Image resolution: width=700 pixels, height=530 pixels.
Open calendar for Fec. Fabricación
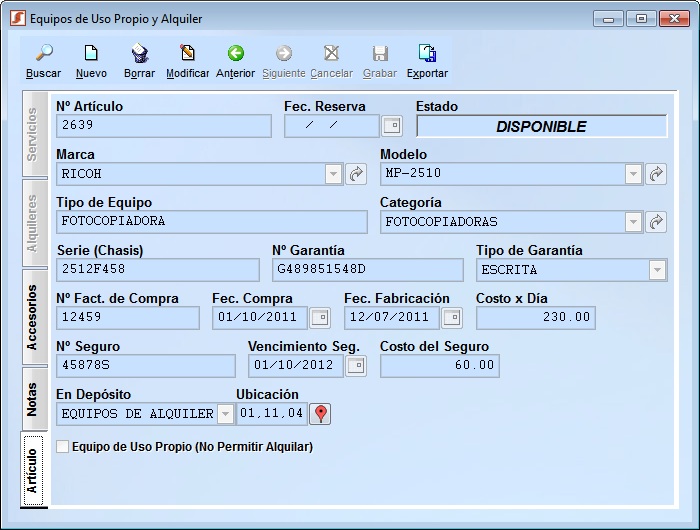click(452, 318)
